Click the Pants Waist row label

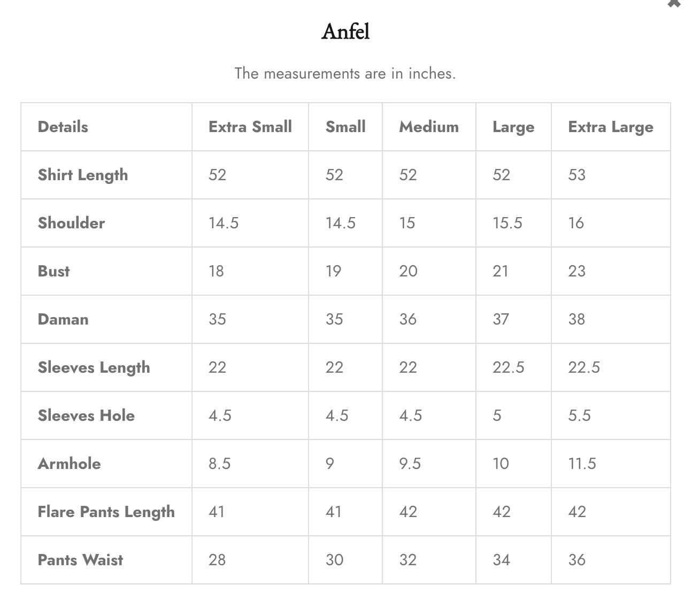point(81,560)
